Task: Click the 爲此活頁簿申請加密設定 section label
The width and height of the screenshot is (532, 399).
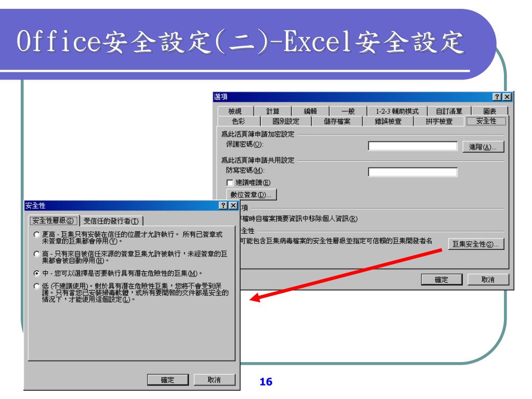Action: point(258,134)
